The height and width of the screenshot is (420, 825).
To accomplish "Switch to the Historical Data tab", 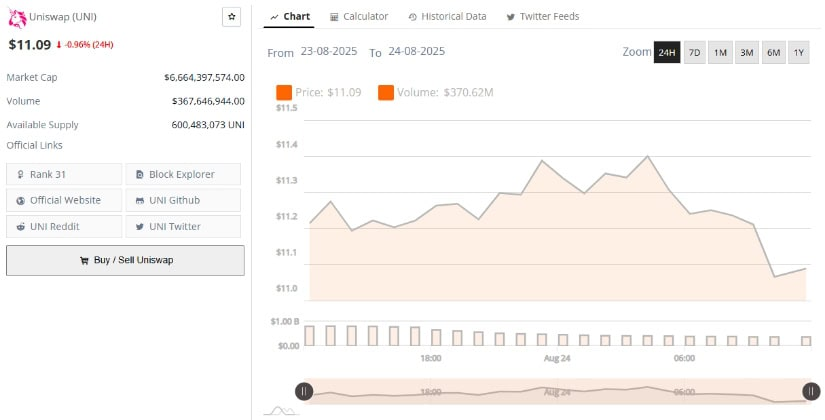I will pos(448,16).
